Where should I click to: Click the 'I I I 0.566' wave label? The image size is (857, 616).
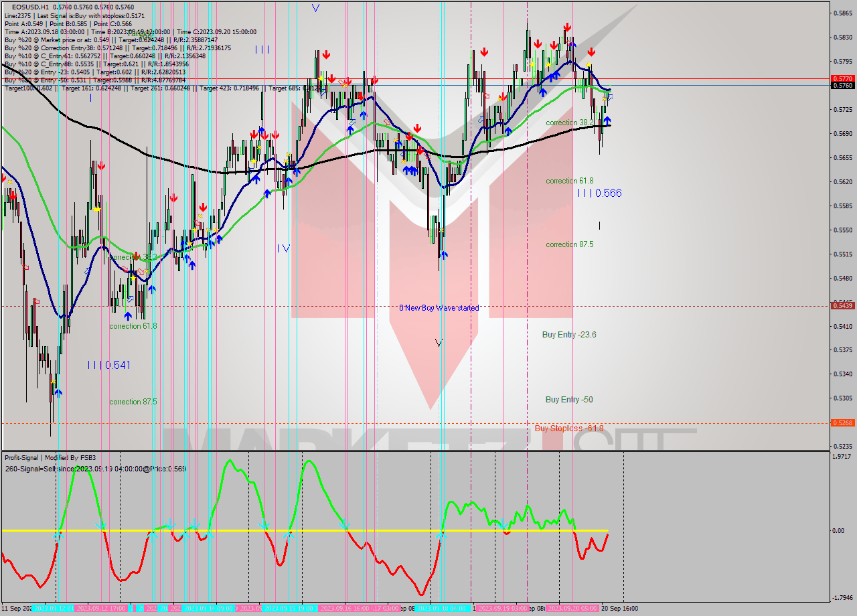(x=599, y=193)
